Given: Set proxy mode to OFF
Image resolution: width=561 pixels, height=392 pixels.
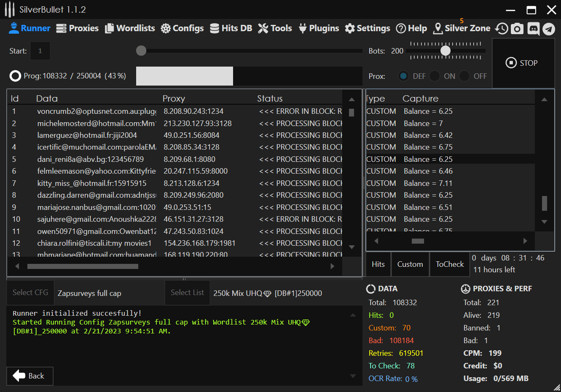Looking at the screenshot, I should tap(464, 76).
